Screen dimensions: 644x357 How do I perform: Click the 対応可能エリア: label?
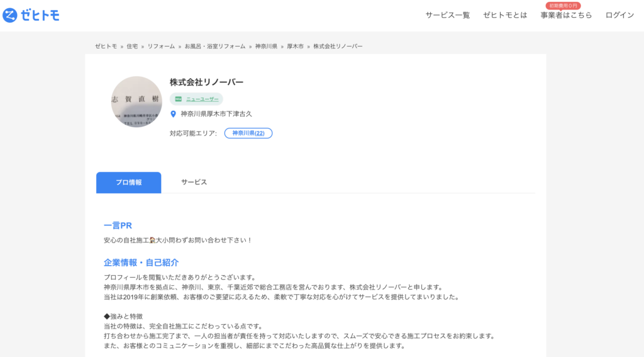tap(194, 133)
